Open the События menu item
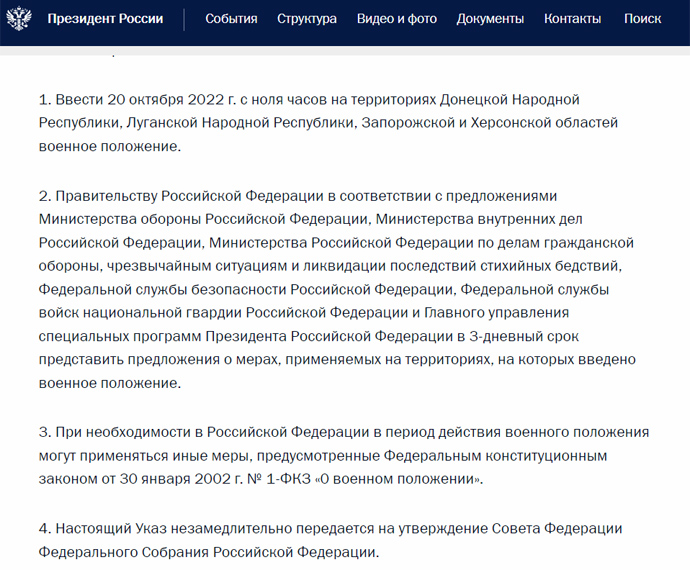The height and width of the screenshot is (570, 690). [231, 19]
